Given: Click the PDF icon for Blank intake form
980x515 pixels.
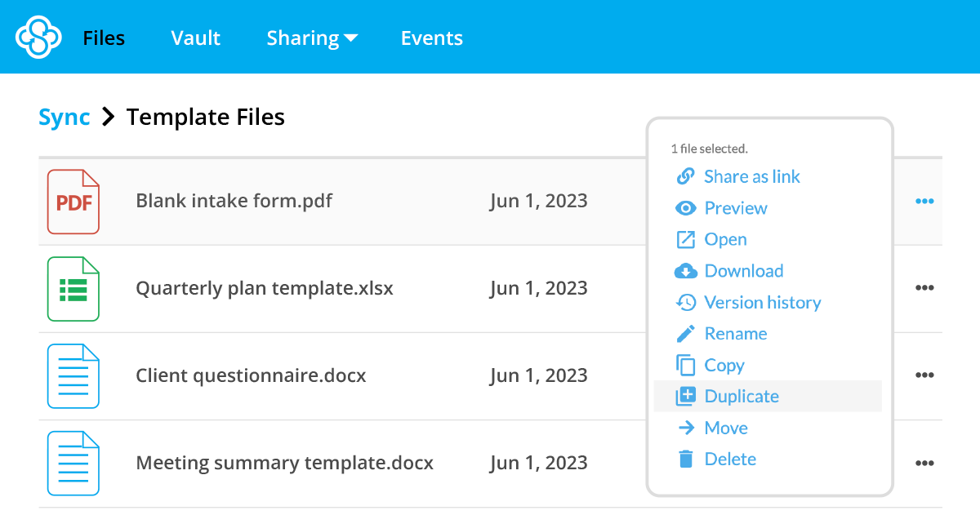Looking at the screenshot, I should (x=73, y=201).
